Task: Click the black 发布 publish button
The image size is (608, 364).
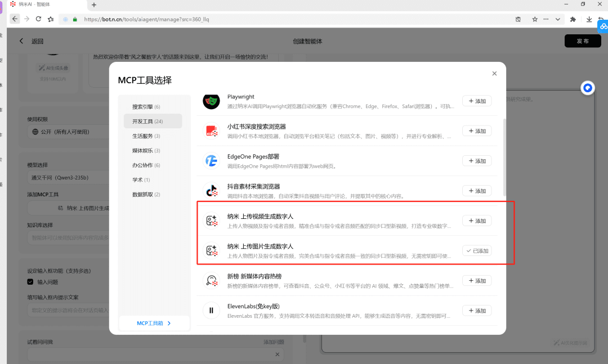Action: [583, 41]
